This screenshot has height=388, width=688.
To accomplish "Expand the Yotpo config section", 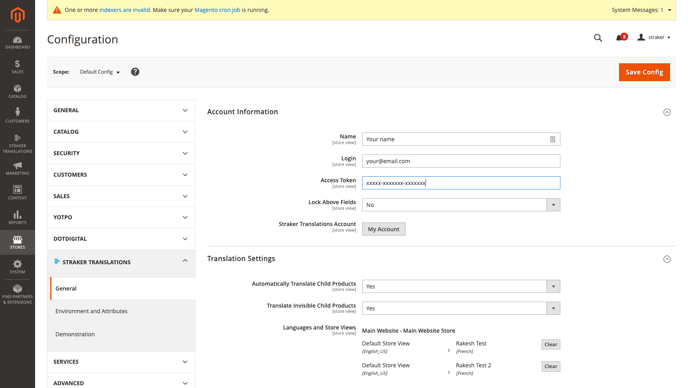I will click(121, 217).
